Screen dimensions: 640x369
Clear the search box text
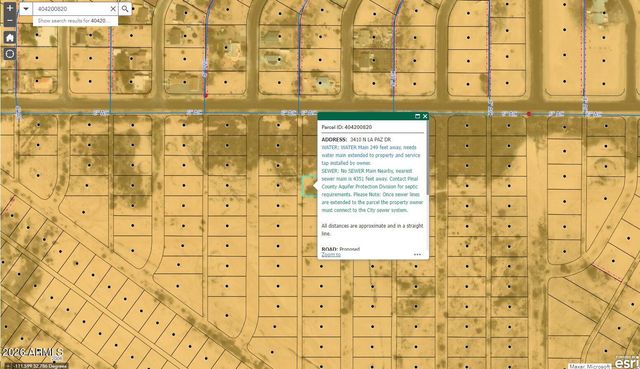coord(113,9)
